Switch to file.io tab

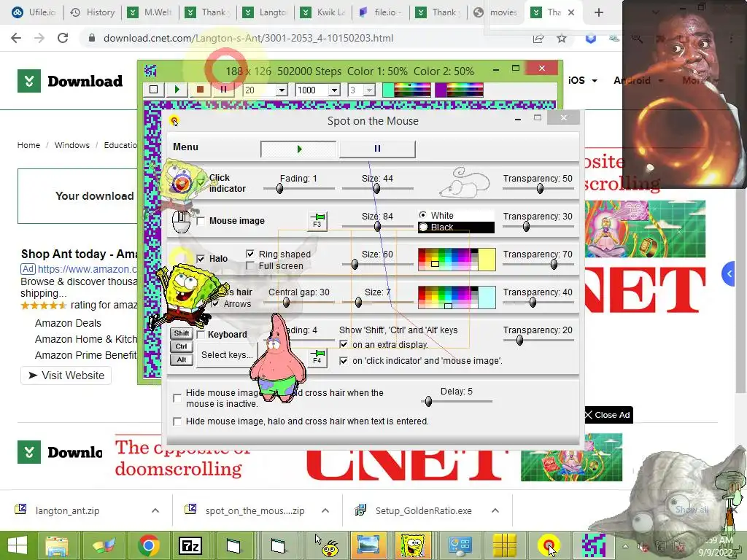381,12
